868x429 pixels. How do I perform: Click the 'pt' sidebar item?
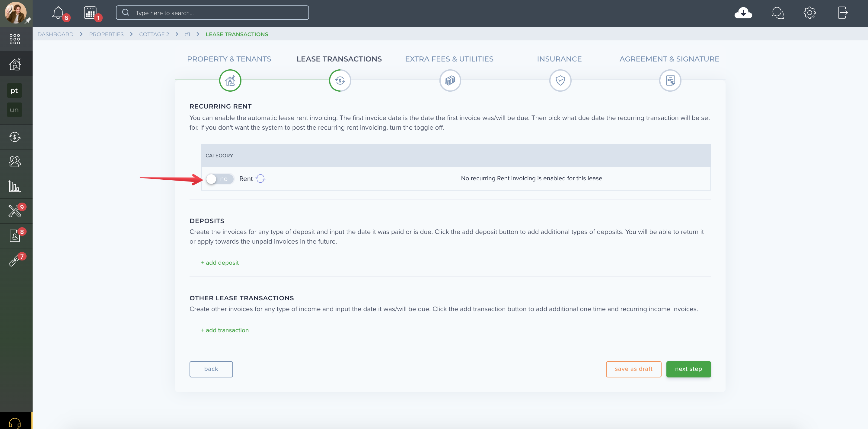pyautogui.click(x=14, y=90)
